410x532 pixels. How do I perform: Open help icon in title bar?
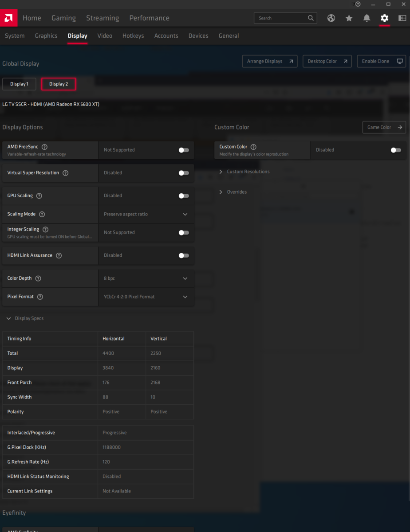point(358,4)
